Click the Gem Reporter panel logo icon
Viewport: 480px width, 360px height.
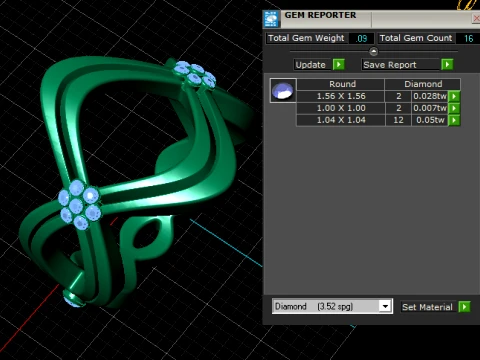271,19
